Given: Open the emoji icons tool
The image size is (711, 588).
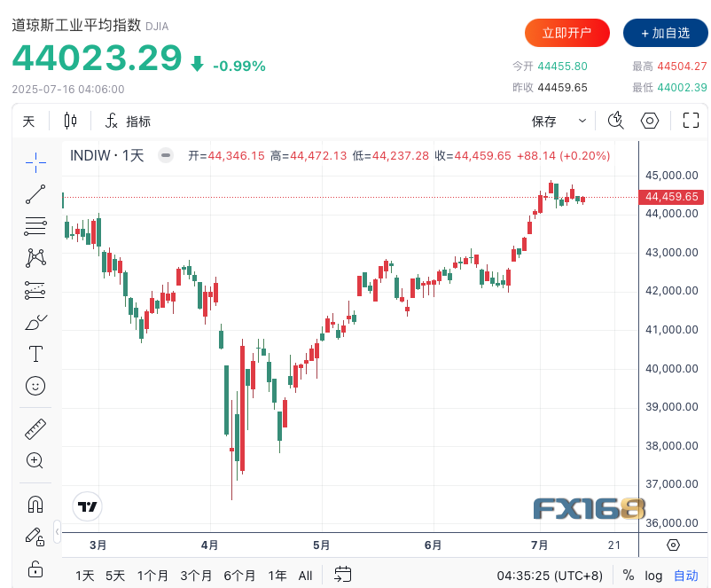Looking at the screenshot, I should [35, 386].
